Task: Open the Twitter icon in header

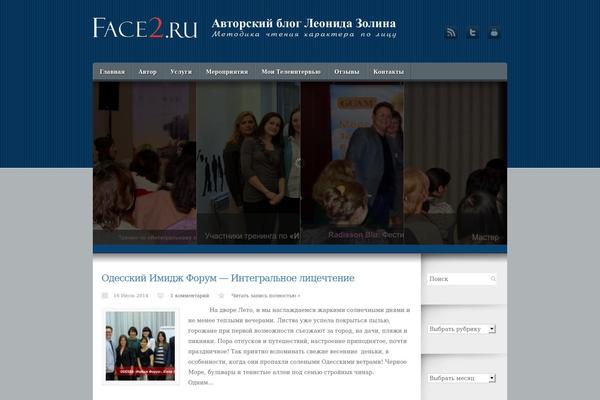Action: coord(473,33)
